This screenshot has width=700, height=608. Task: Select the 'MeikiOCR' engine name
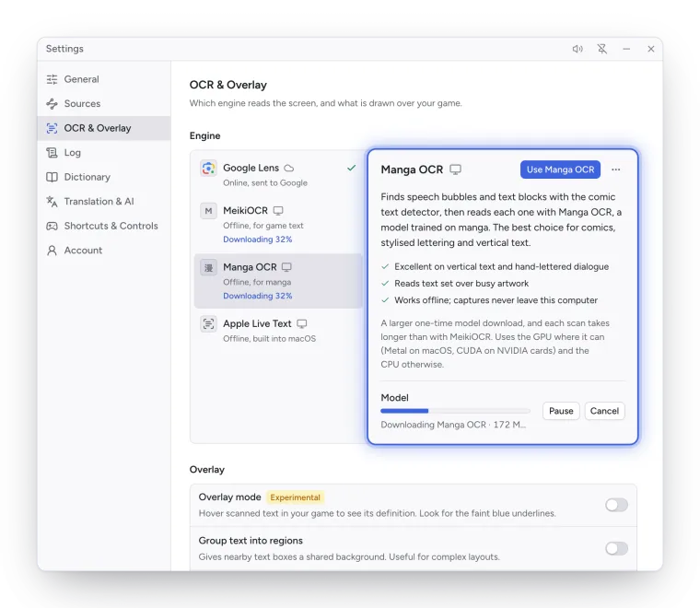(x=246, y=210)
